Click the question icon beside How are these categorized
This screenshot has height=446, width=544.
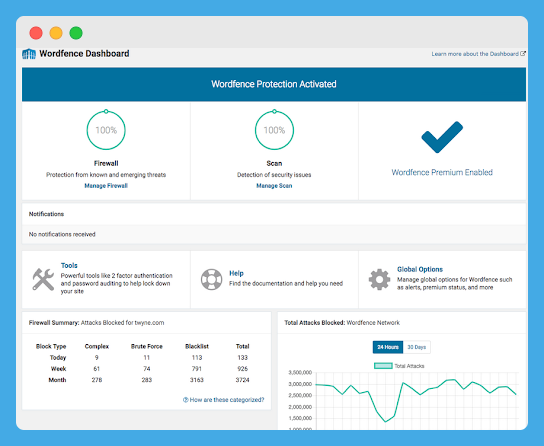pyautogui.click(x=186, y=400)
